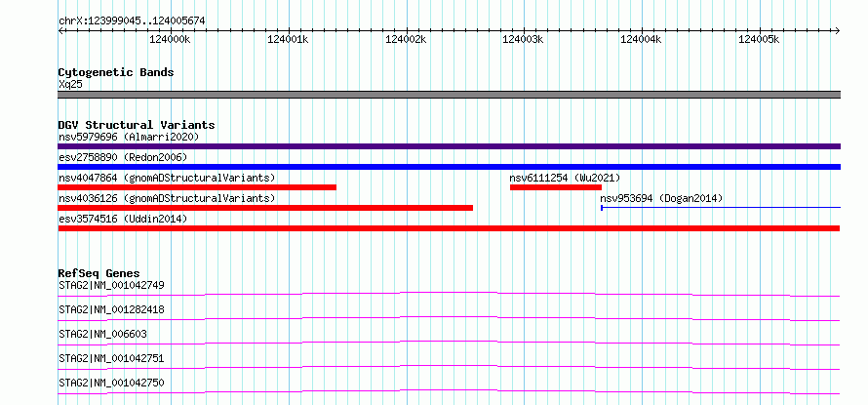Click the magenta NM_001042750 transcript line
The height and width of the screenshot is (405, 868).
point(449,391)
